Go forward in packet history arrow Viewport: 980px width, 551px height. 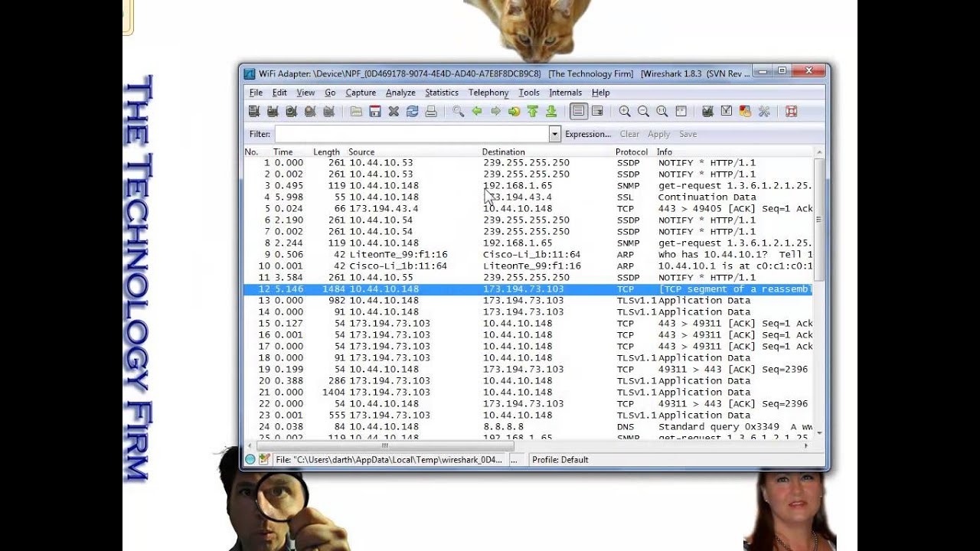pyautogui.click(x=495, y=112)
